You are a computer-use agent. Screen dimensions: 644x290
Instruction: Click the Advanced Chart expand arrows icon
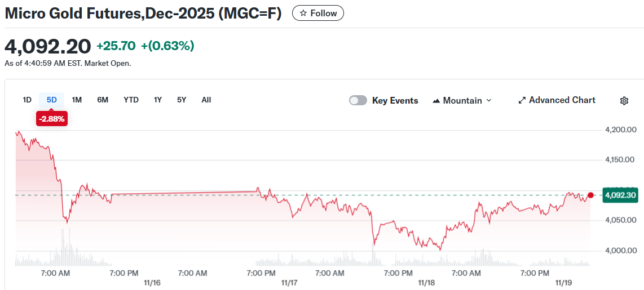522,100
